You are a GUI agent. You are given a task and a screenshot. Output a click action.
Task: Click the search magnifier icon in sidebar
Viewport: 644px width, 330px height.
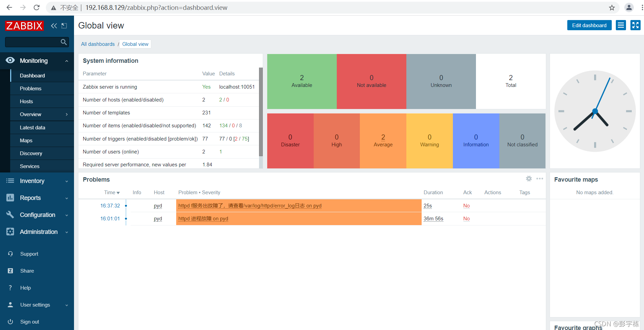63,42
